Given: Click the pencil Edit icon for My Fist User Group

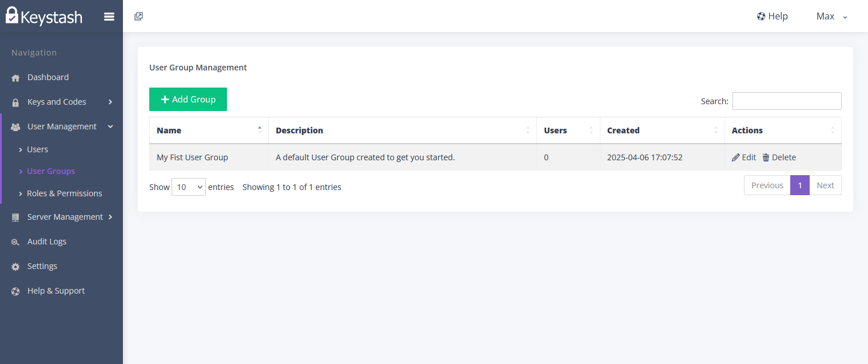Looking at the screenshot, I should [x=736, y=157].
